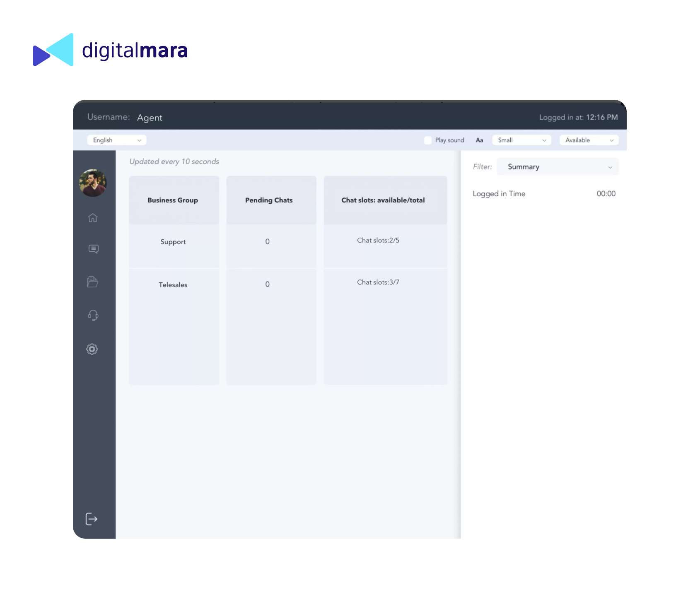The width and height of the screenshot is (700, 590).
Task: Click the Pending Chats column header
Action: tap(269, 200)
